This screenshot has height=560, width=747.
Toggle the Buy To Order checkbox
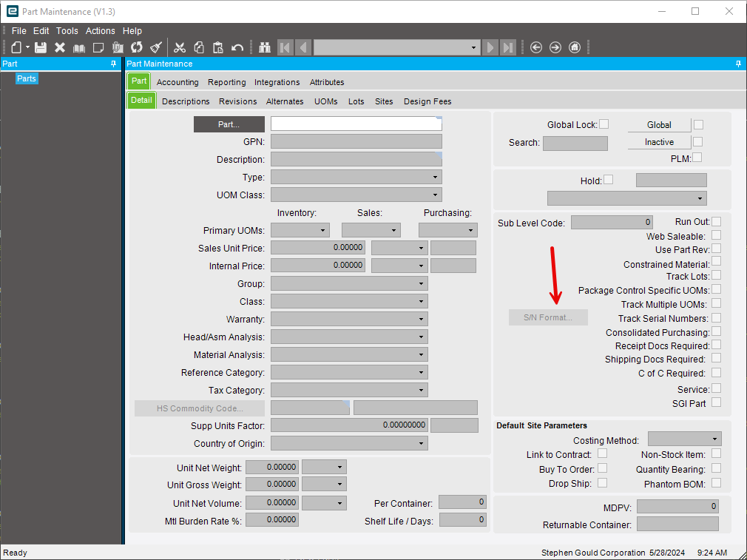(x=602, y=468)
